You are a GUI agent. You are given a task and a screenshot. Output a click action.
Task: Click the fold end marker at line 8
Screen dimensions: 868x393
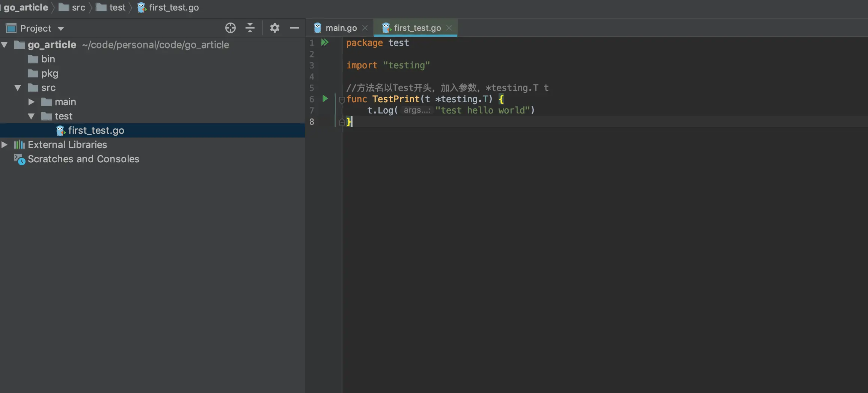[x=342, y=122]
